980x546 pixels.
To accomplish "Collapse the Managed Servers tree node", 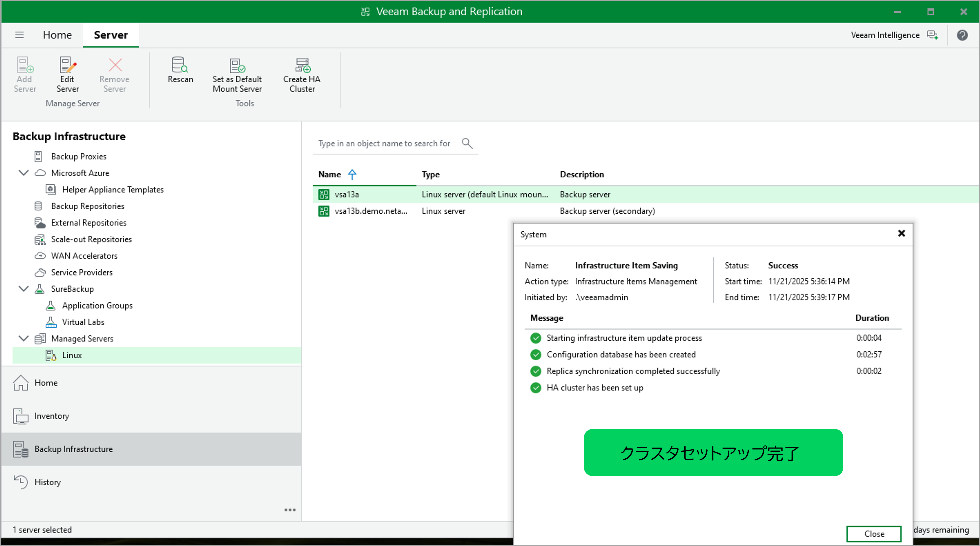I will coord(23,338).
